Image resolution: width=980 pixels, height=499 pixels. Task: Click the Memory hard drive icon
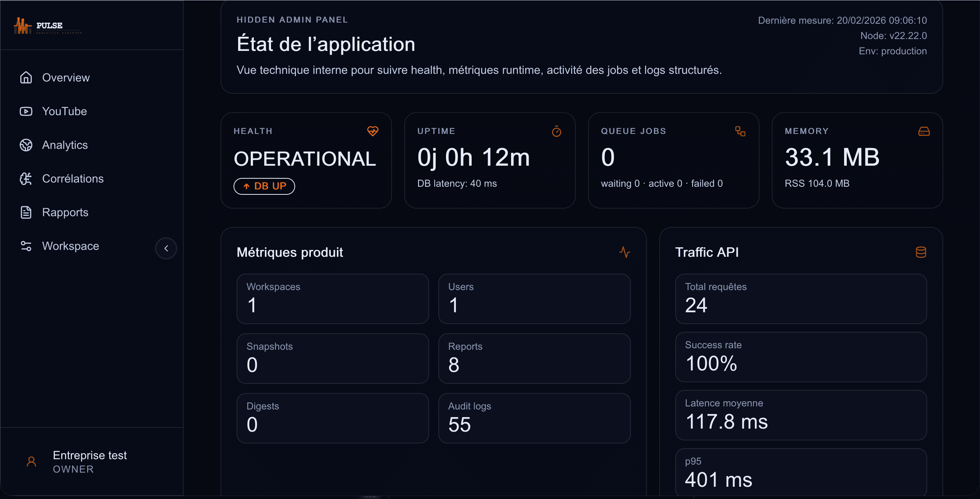[924, 131]
